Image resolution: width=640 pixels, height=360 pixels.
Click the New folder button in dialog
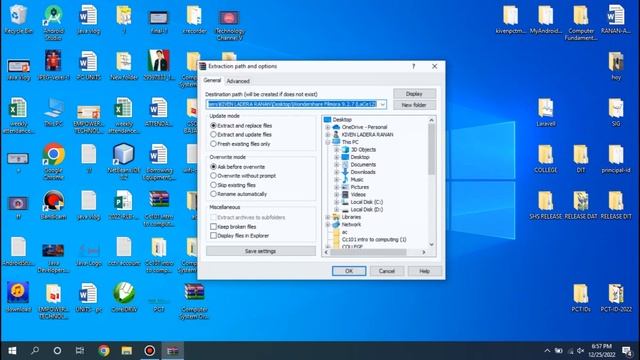click(x=414, y=105)
